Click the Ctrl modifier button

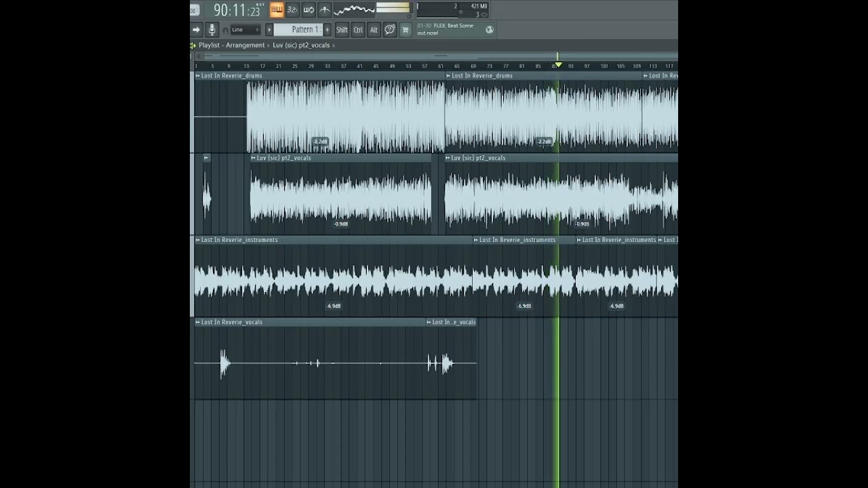(x=358, y=29)
